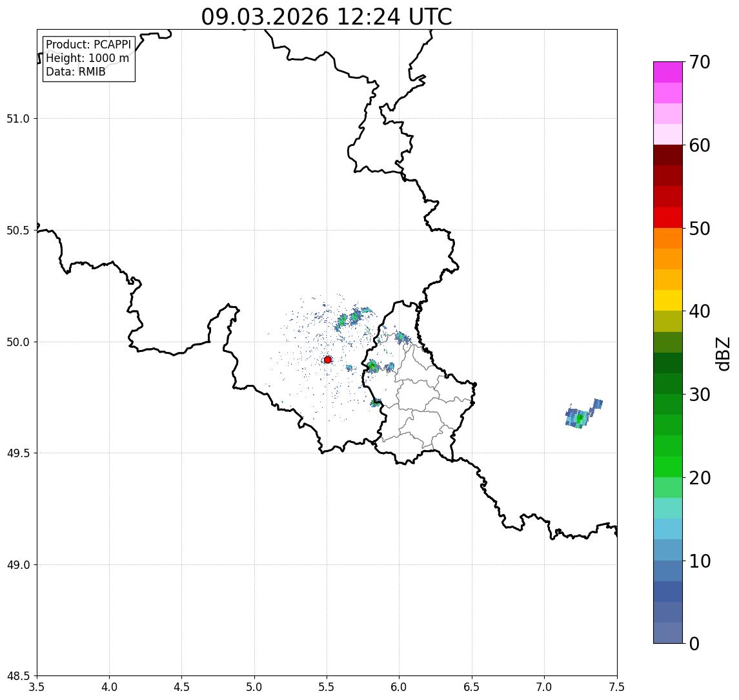
Task: Click the colorbar tick label 10
Action: (x=700, y=561)
